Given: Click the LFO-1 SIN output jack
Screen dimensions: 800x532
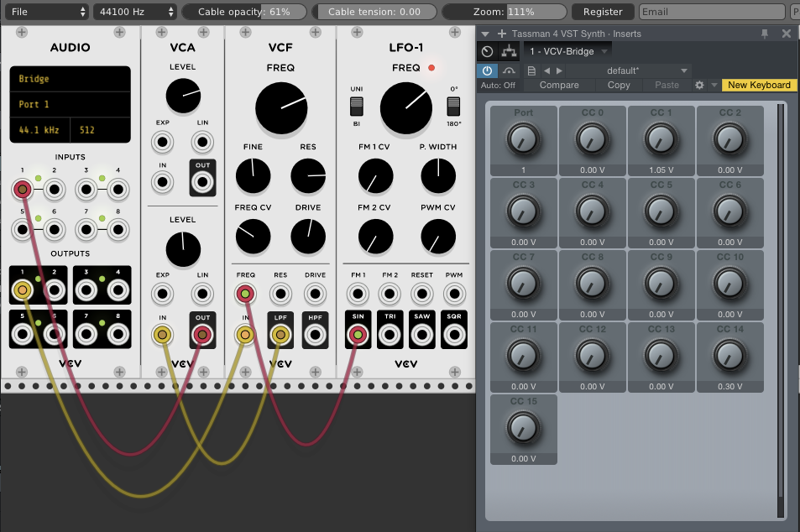Looking at the screenshot, I should click(358, 335).
